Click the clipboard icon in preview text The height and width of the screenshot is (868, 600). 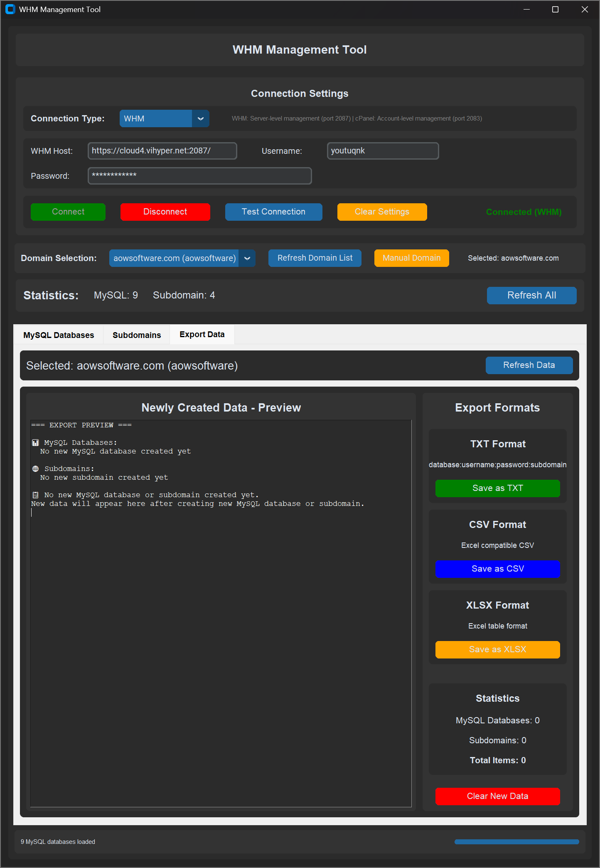click(x=35, y=495)
